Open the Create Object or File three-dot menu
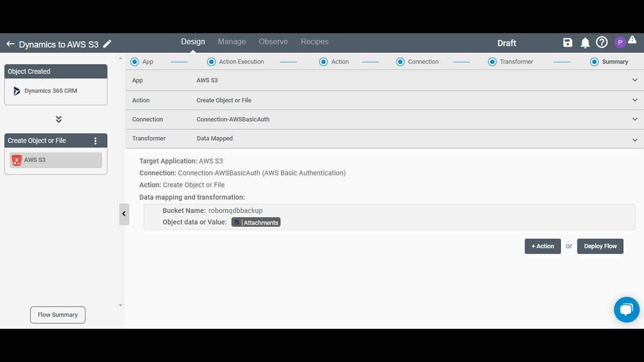Viewport: 644px width, 362px height. click(x=96, y=141)
